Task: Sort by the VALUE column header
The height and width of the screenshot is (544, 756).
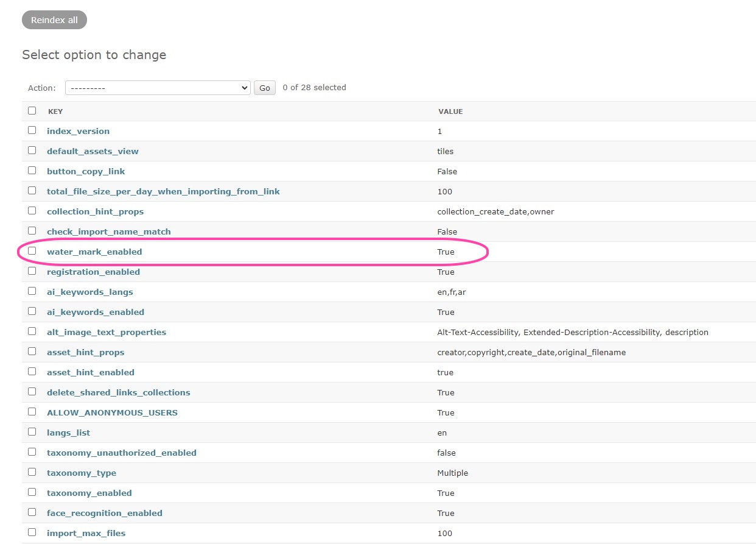Action: 450,111
